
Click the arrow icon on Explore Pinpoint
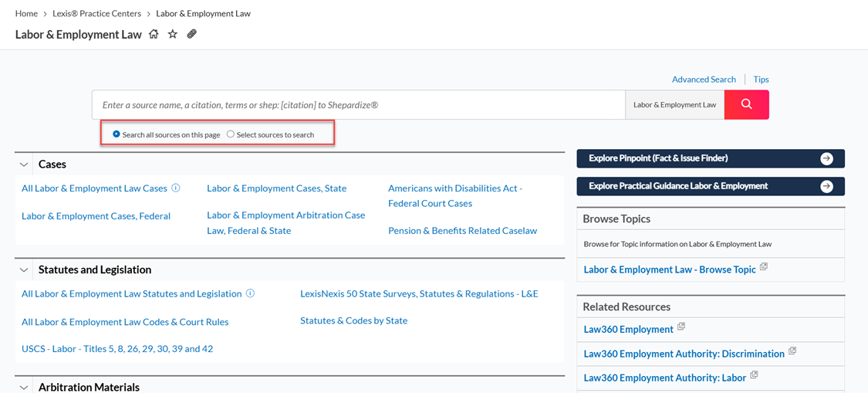click(x=826, y=158)
